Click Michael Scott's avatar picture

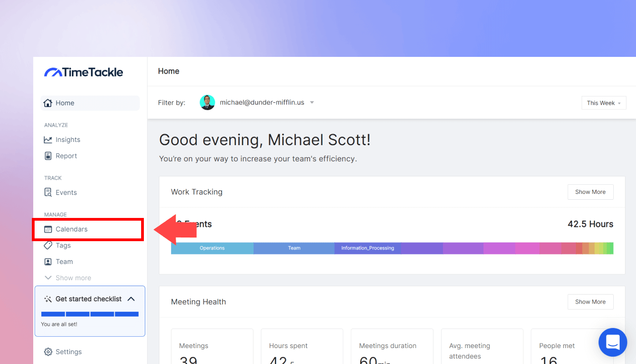point(207,102)
